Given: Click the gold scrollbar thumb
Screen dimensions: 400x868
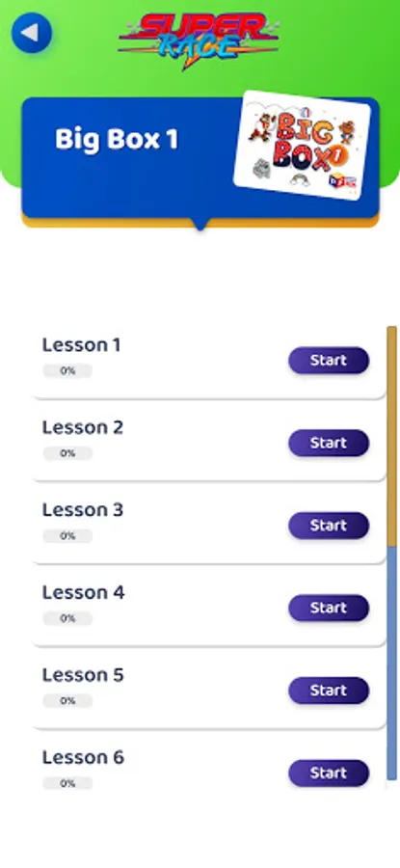Looking at the screenshot, I should click(391, 437).
